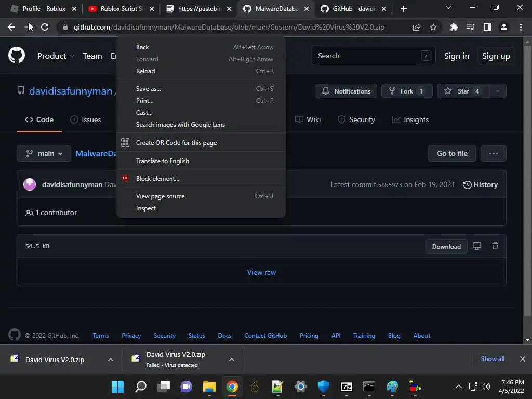The width and height of the screenshot is (532, 399).
Task: Open the Wiki repository tab
Action: click(308, 119)
